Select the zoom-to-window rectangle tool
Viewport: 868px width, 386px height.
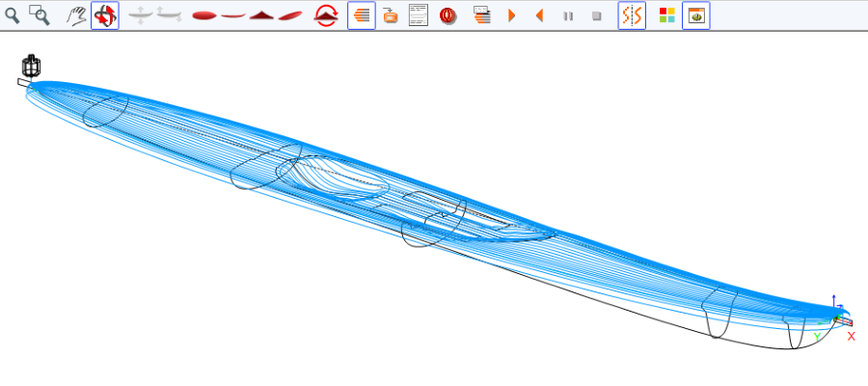click(40, 15)
